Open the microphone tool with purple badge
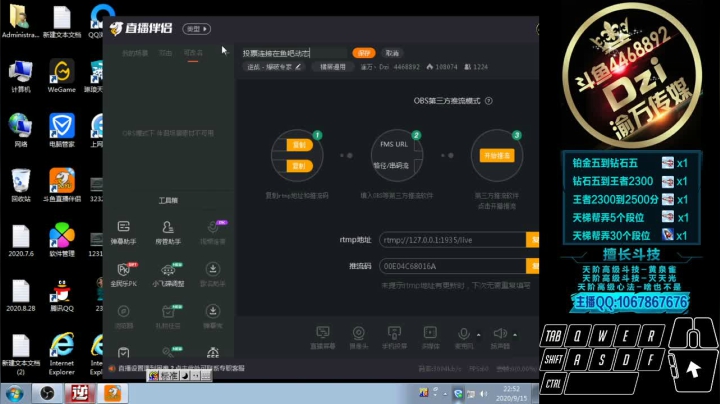 point(213,232)
